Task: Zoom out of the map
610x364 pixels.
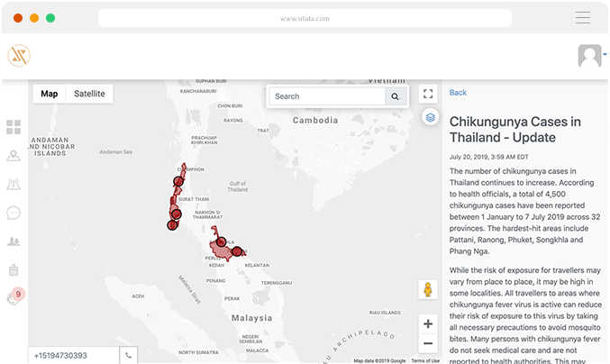Action: coord(428,343)
